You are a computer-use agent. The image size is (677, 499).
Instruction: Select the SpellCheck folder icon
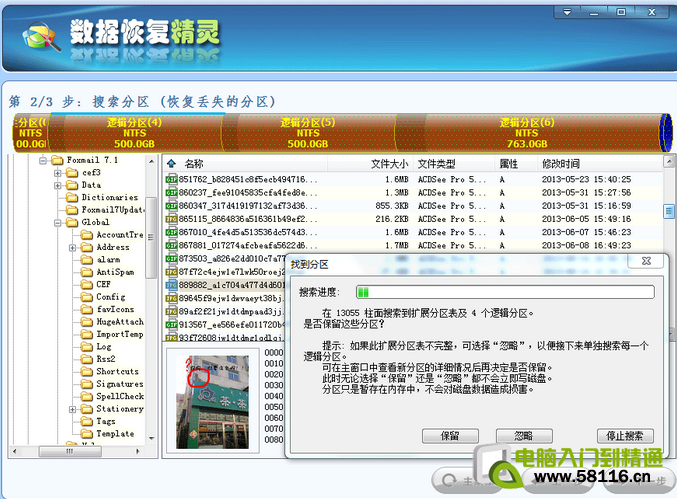tap(87, 396)
